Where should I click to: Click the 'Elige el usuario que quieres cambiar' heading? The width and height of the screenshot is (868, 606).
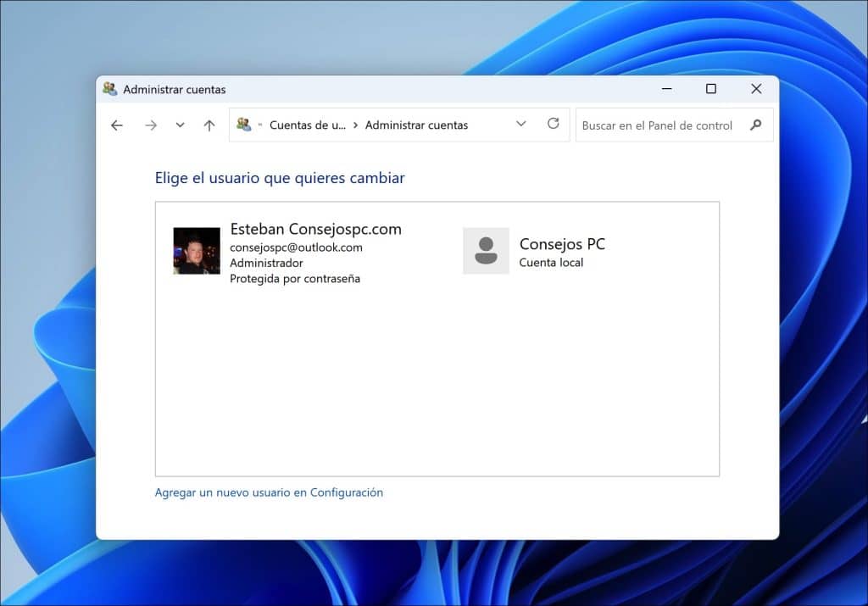pyautogui.click(x=280, y=178)
